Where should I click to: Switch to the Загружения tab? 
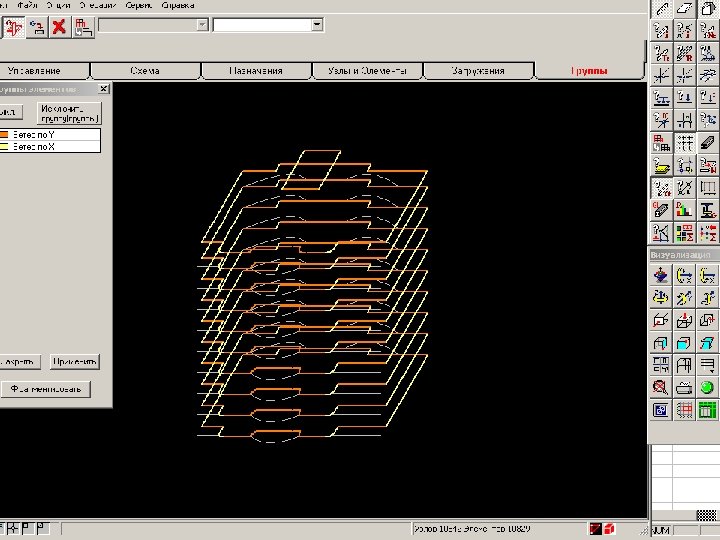[x=478, y=71]
